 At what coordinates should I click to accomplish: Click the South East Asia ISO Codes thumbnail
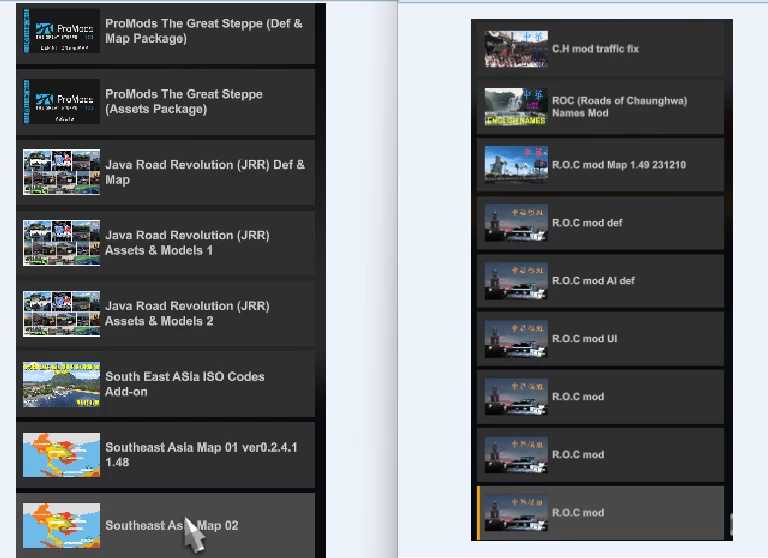[x=61, y=384]
